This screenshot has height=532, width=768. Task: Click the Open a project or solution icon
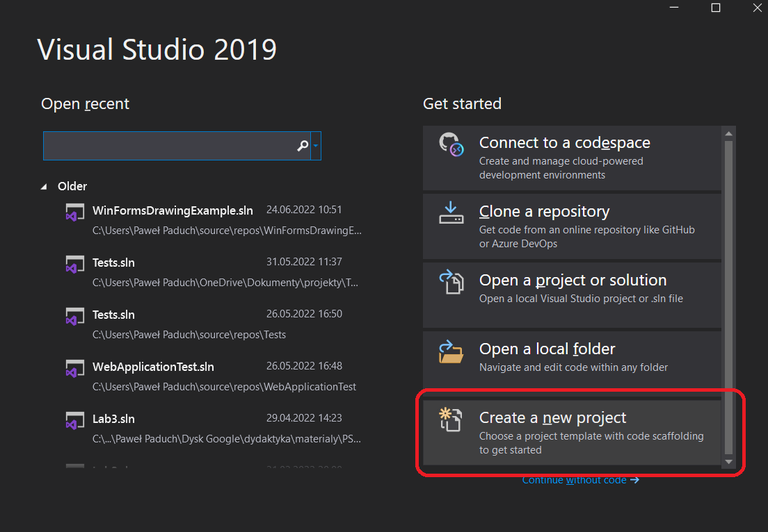[x=452, y=283]
